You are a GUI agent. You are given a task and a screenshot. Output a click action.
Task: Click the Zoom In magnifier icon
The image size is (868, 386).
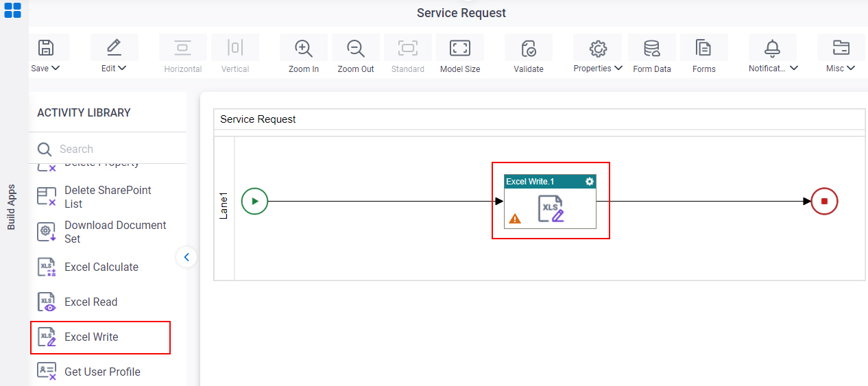tap(304, 48)
